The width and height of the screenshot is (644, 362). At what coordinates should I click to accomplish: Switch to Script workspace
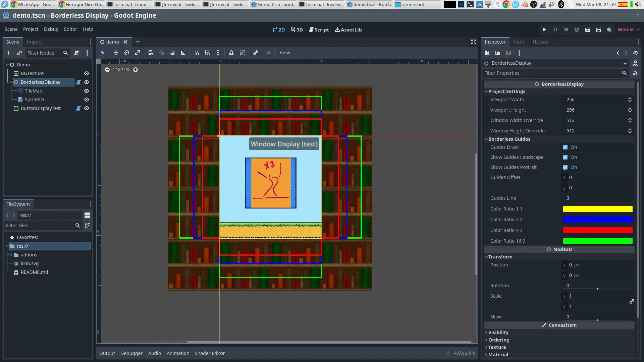(x=319, y=29)
